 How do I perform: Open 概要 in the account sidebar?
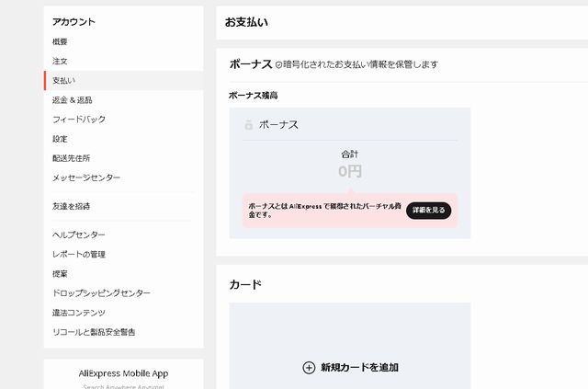[x=60, y=41]
